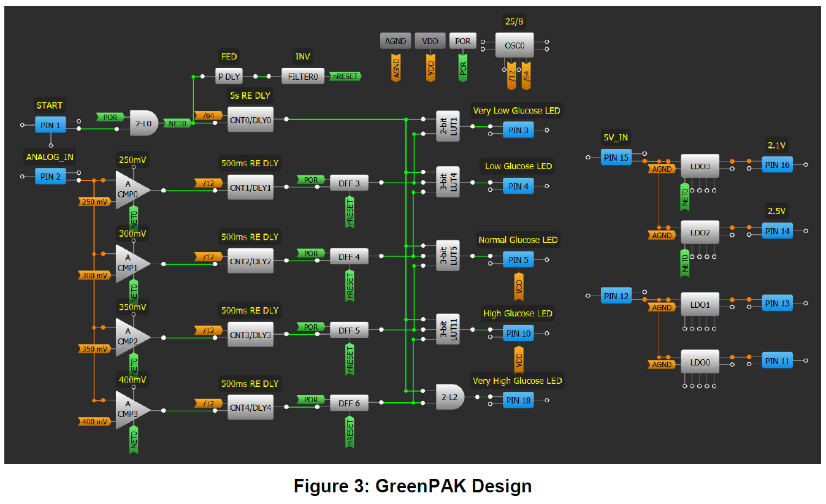The height and width of the screenshot is (504, 826).
Task: Click the 2-L0 AND gate block
Action: coord(144,123)
